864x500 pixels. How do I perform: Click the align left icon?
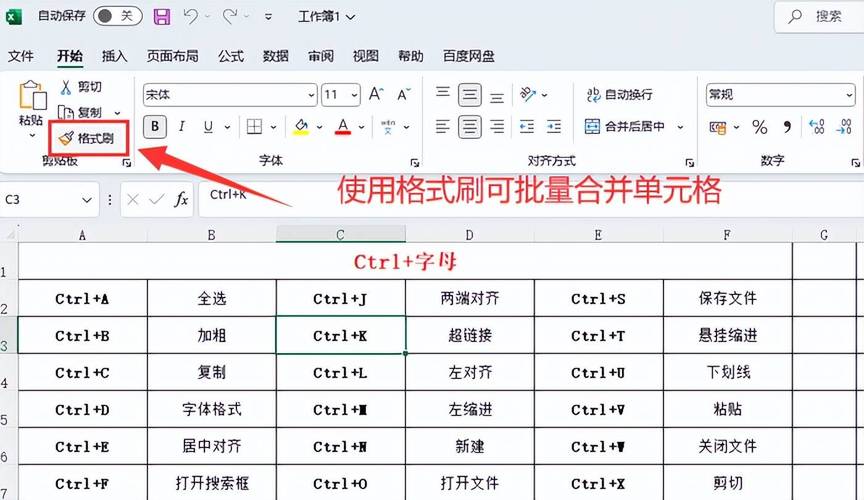[442, 127]
